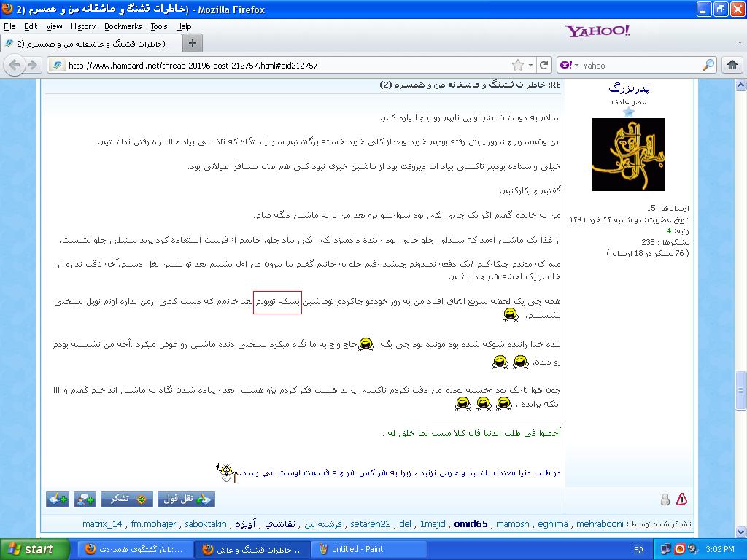The width and height of the screenshot is (747, 560).
Task: Go forward with the forward arrow
Action: click(32, 65)
